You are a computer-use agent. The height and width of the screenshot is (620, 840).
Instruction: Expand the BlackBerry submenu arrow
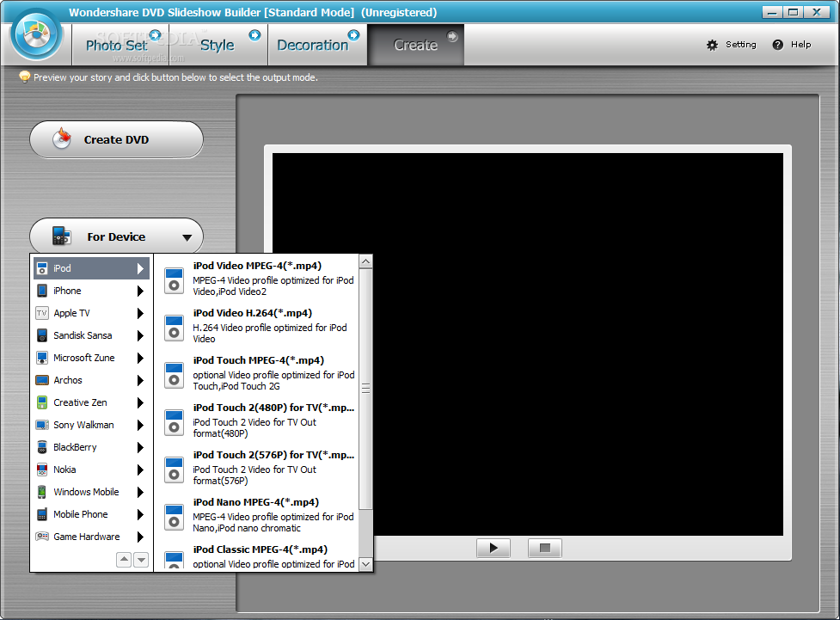click(140, 447)
